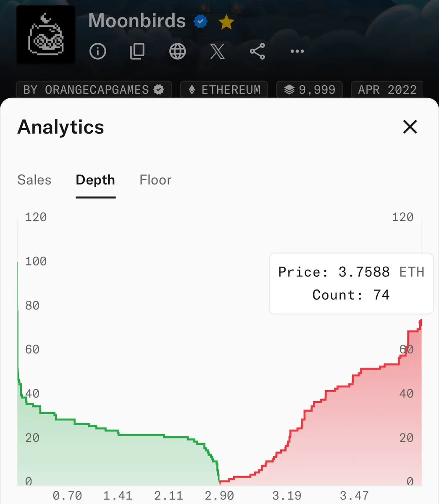Image resolution: width=439 pixels, height=504 pixels.
Task: Close the Analytics panel
Action: click(x=410, y=126)
